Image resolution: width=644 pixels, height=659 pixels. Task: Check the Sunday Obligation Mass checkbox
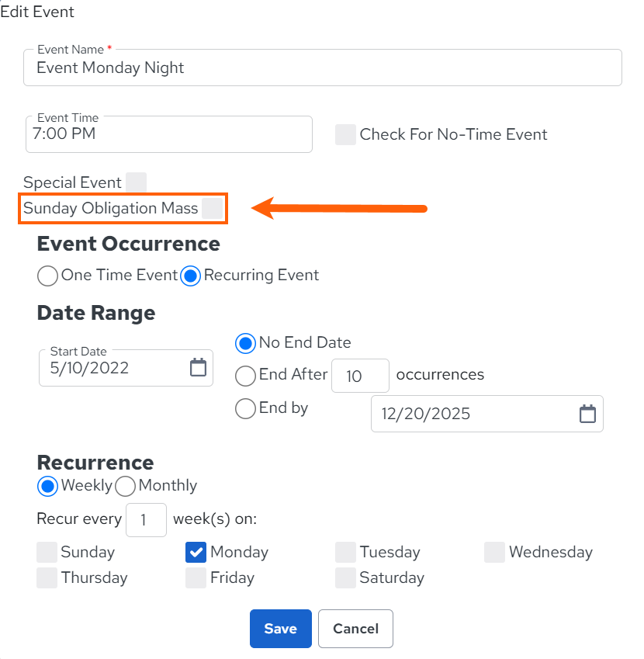pos(212,209)
